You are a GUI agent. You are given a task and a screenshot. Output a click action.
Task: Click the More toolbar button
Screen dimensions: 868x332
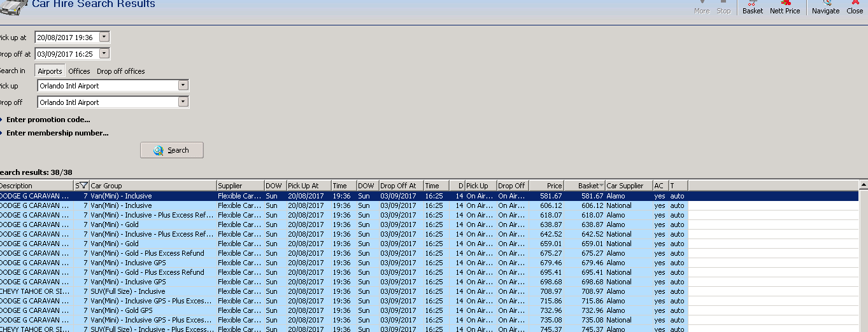(702, 8)
